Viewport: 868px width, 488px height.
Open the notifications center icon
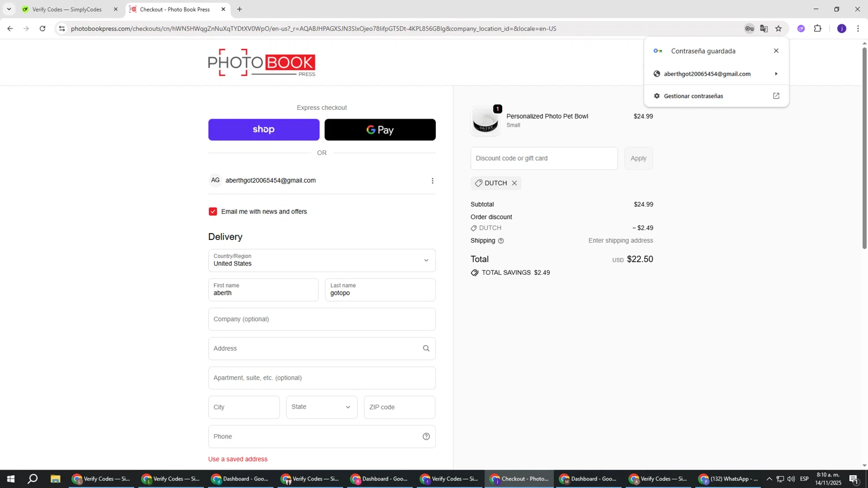(854, 479)
